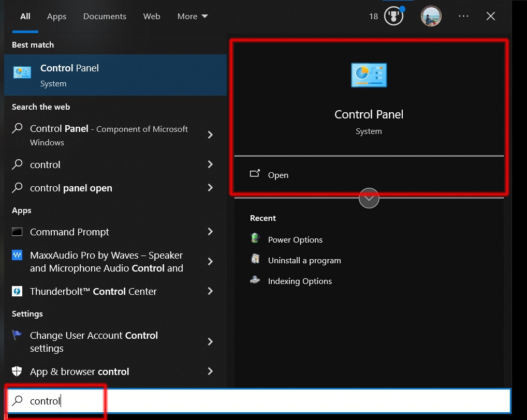Open the Control Panel best match result

(115, 75)
